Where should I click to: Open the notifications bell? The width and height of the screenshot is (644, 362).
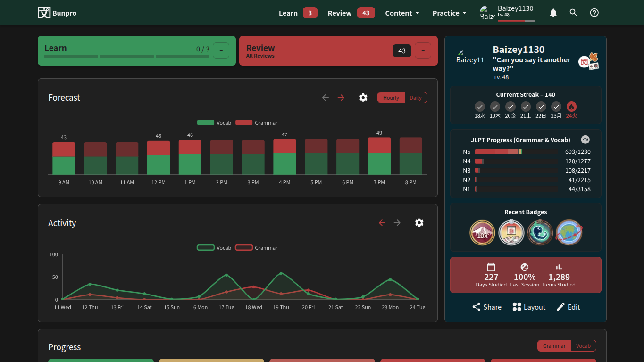553,13
